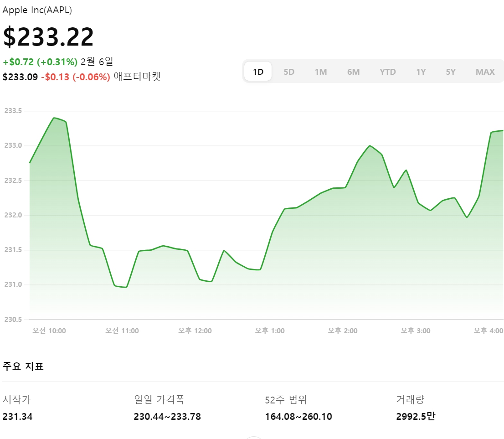504x439 pixels.
Task: Click the afternoon peak at 233.0 on chart
Action: coord(370,146)
